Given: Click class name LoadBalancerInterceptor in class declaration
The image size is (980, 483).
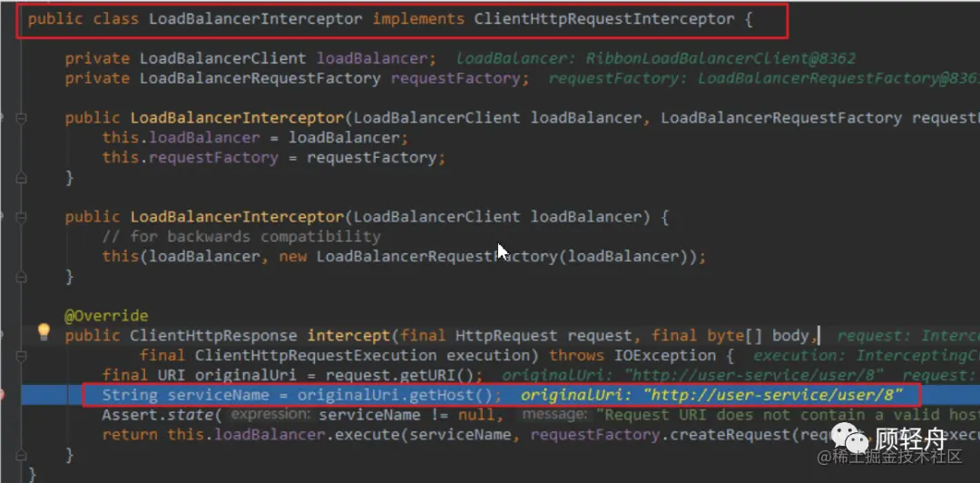Looking at the screenshot, I should coord(255,19).
